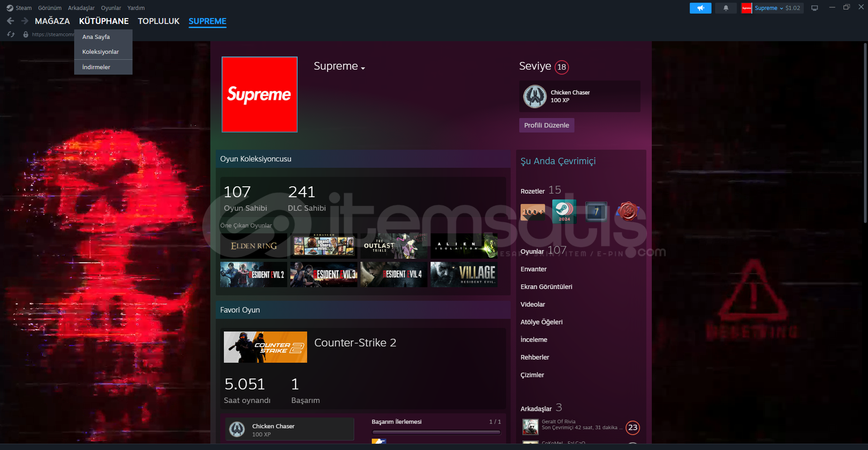The width and height of the screenshot is (868, 450).
Task: Open the Oyunlar menu
Action: click(111, 8)
